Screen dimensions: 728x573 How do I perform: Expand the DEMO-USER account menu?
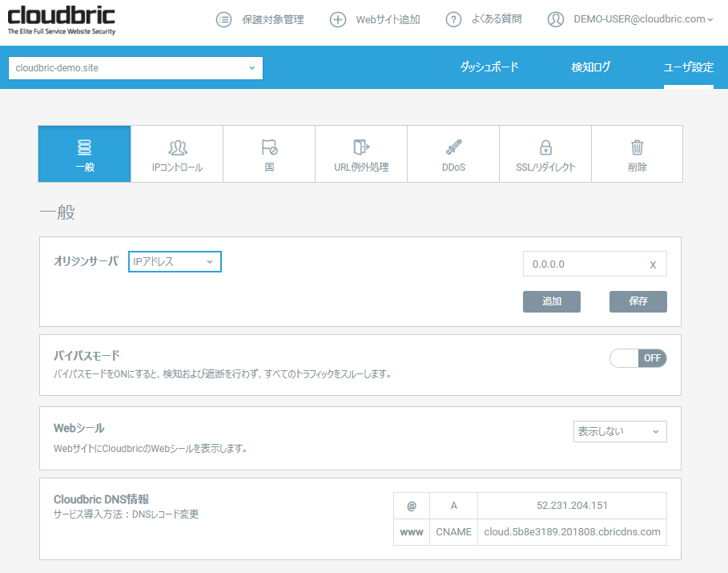coord(642,19)
